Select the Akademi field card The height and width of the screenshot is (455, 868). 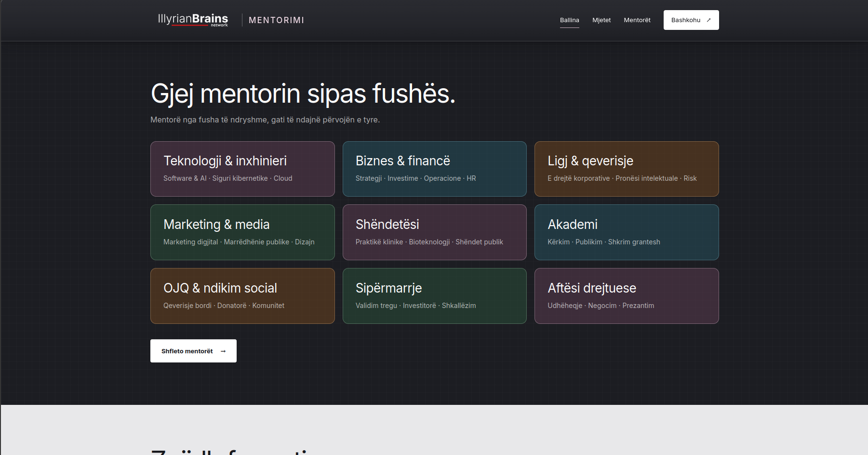pyautogui.click(x=627, y=232)
